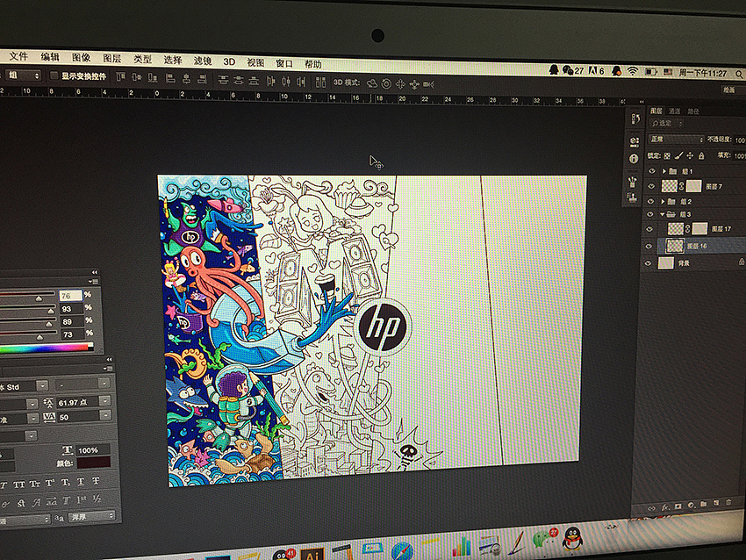Select layer 图层 16 thumbnail

[675, 247]
